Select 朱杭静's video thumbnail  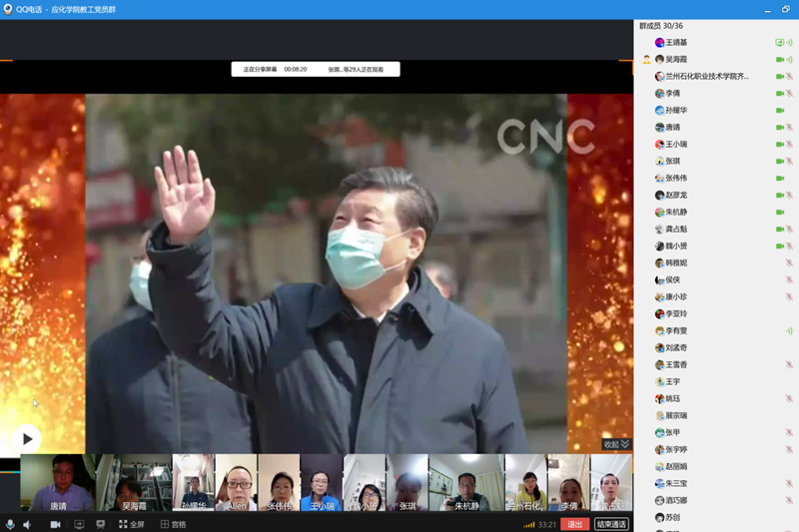[x=466, y=483]
